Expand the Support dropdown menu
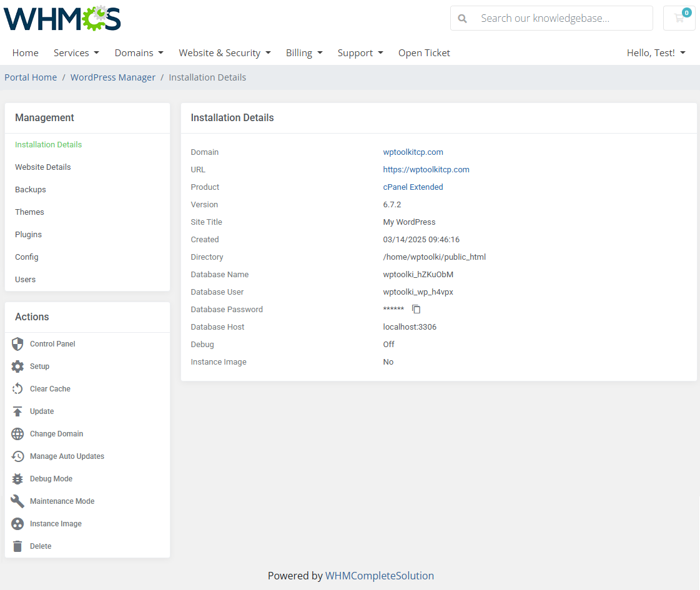 pyautogui.click(x=360, y=52)
